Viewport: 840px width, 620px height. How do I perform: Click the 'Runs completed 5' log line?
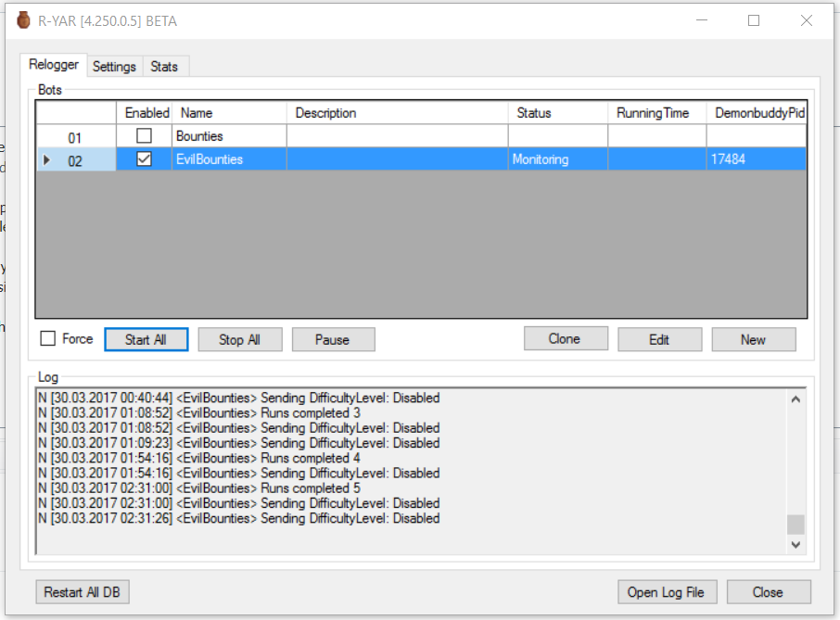(x=199, y=488)
